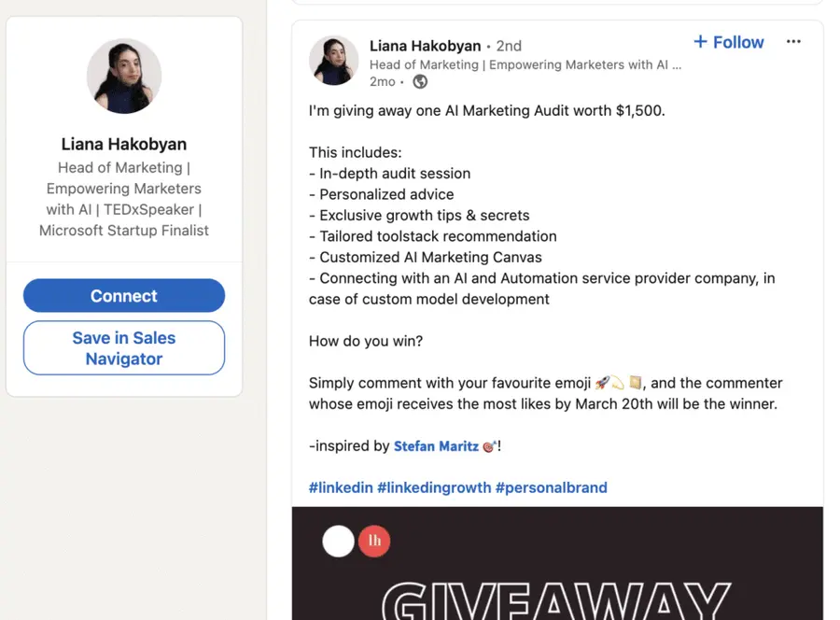Click the profile photo in the sidebar card
Viewport: 840px width, 620px height.
124,76
